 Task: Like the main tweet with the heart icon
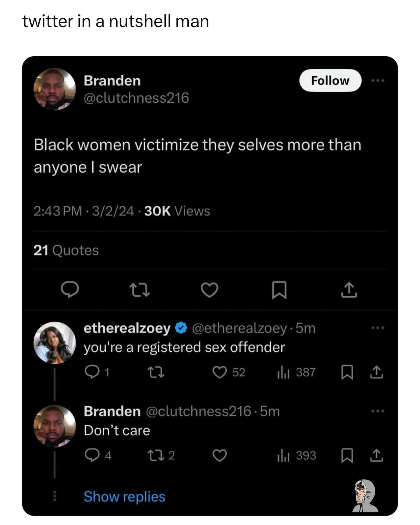(x=209, y=290)
